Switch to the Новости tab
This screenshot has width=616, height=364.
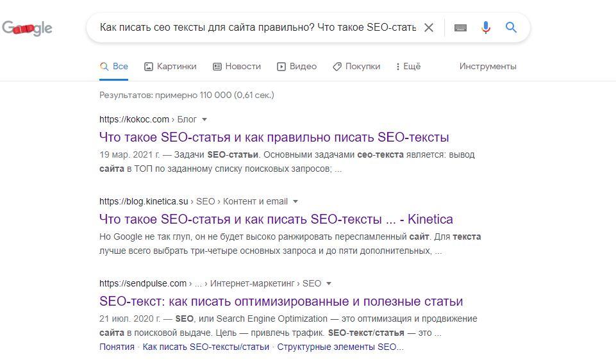pos(237,67)
